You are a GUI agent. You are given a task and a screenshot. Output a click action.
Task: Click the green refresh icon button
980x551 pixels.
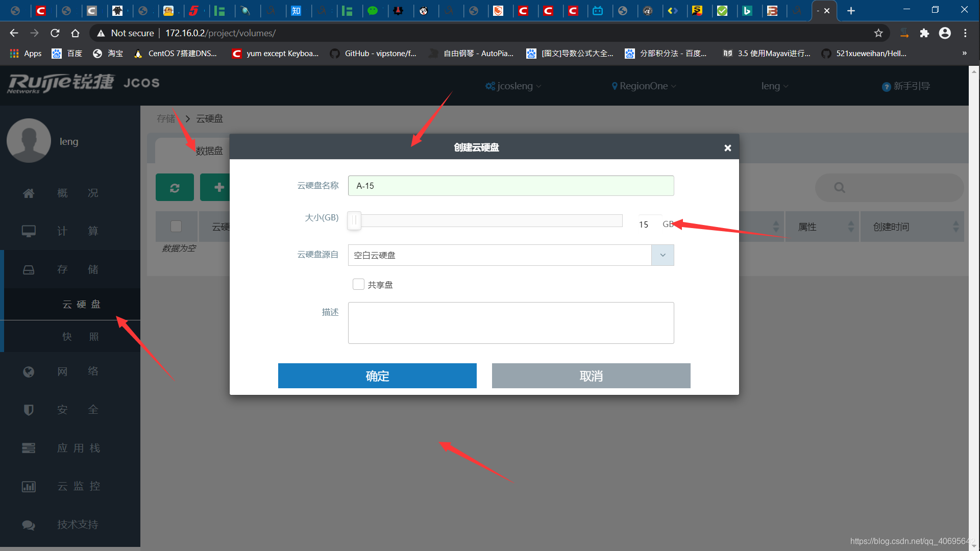(x=175, y=187)
